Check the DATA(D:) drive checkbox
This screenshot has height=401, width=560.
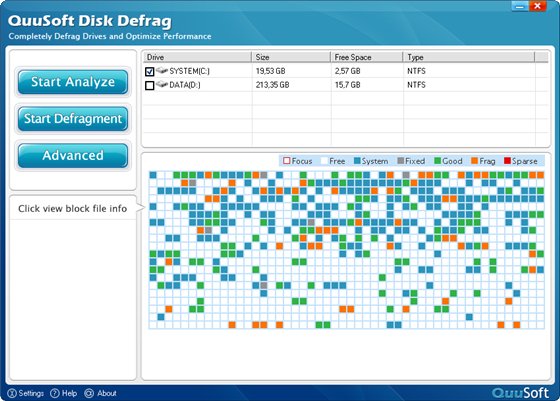tap(150, 85)
